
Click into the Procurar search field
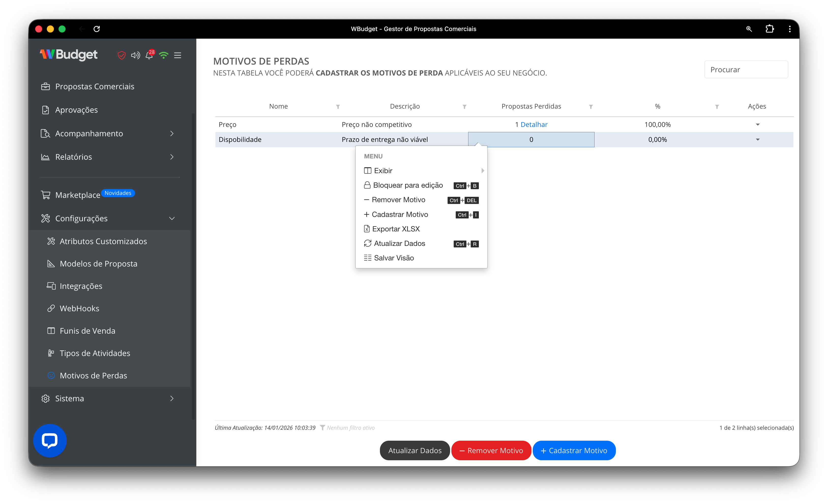(746, 70)
